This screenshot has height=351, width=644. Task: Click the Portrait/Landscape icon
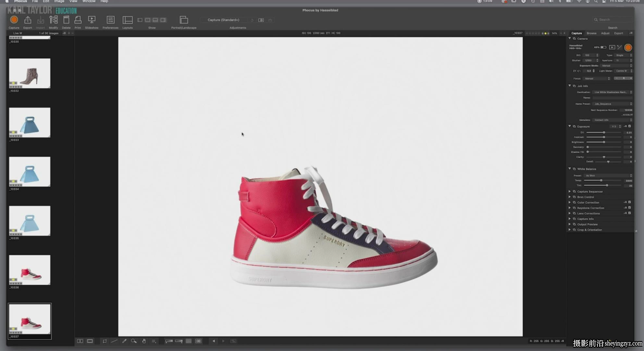[x=184, y=20]
